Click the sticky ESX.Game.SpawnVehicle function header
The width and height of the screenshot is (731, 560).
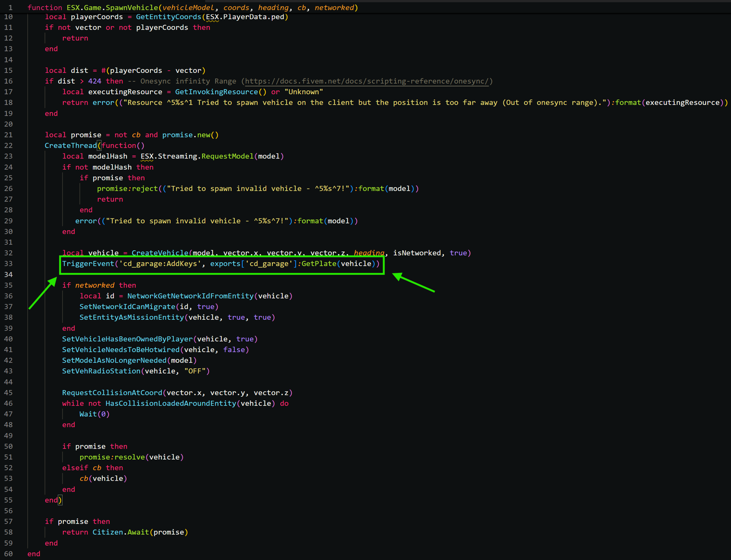click(192, 8)
